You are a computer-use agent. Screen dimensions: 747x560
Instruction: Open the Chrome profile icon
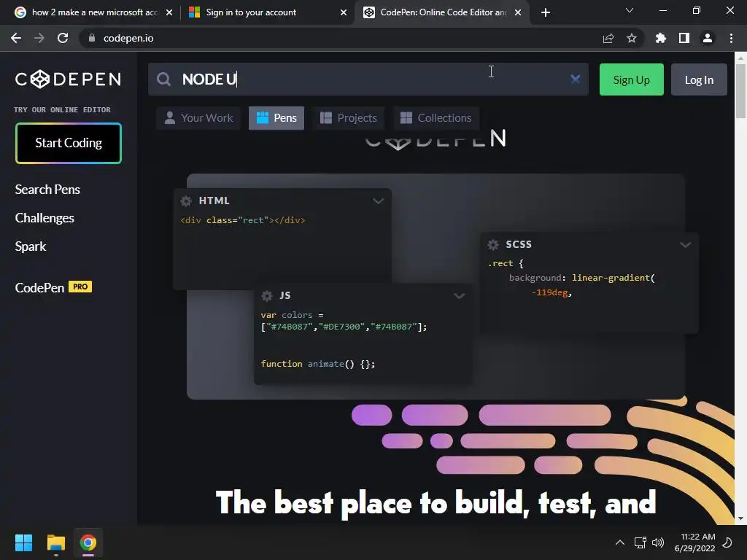pos(708,38)
